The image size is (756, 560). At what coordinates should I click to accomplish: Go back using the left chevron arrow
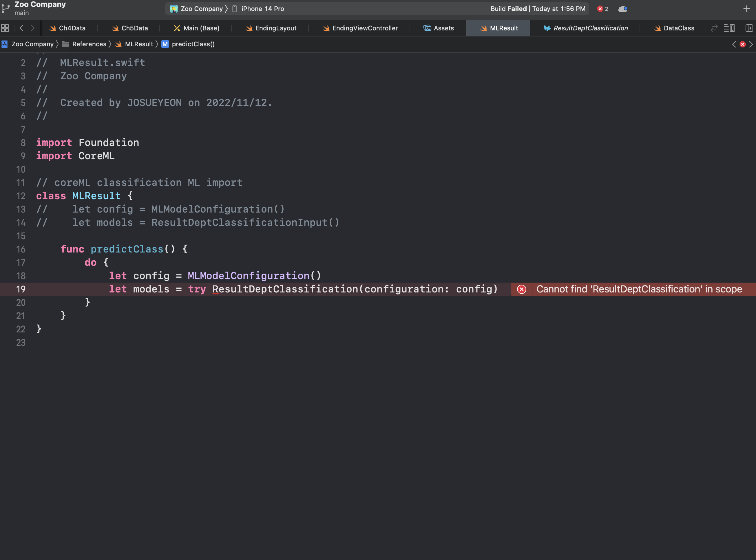coord(22,28)
